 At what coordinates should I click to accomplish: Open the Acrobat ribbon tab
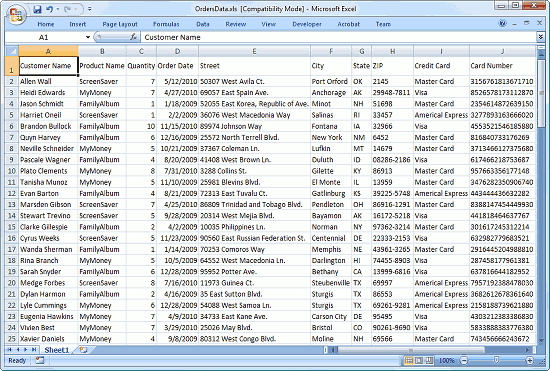348,24
